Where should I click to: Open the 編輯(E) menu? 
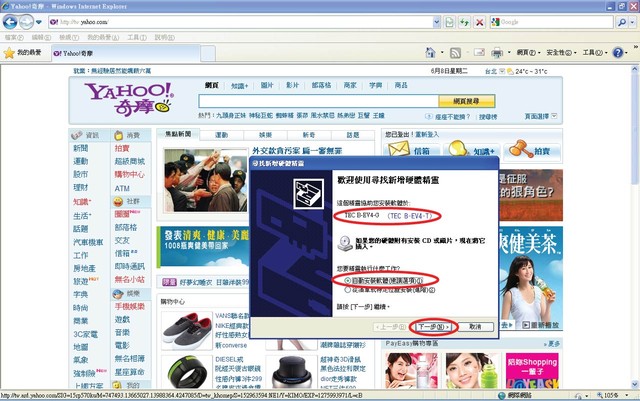(41, 38)
